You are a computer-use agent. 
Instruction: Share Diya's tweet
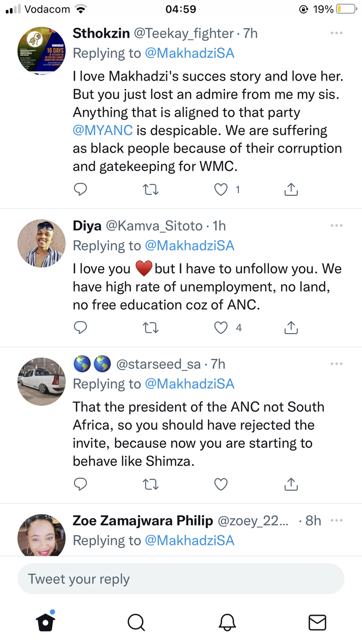[291, 328]
